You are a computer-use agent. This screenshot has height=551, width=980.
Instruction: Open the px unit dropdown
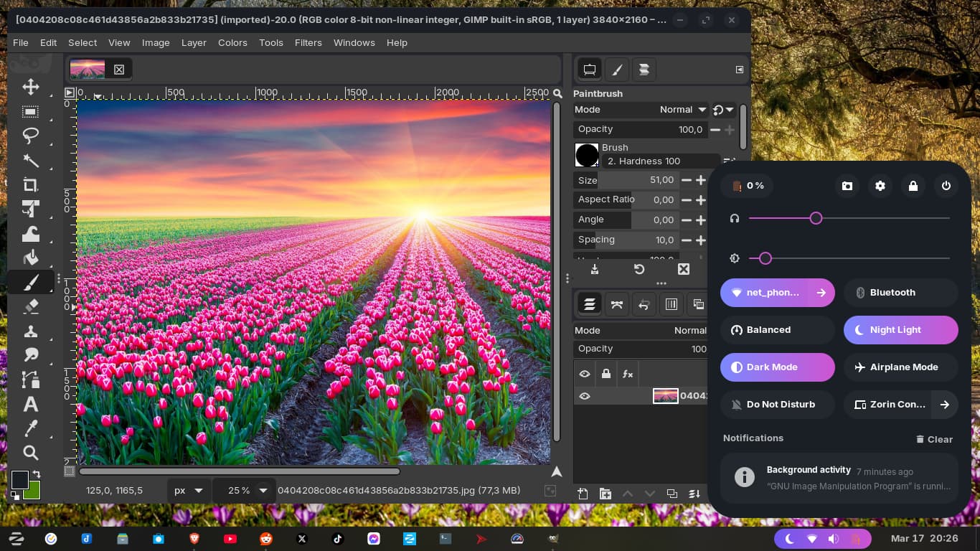[189, 491]
